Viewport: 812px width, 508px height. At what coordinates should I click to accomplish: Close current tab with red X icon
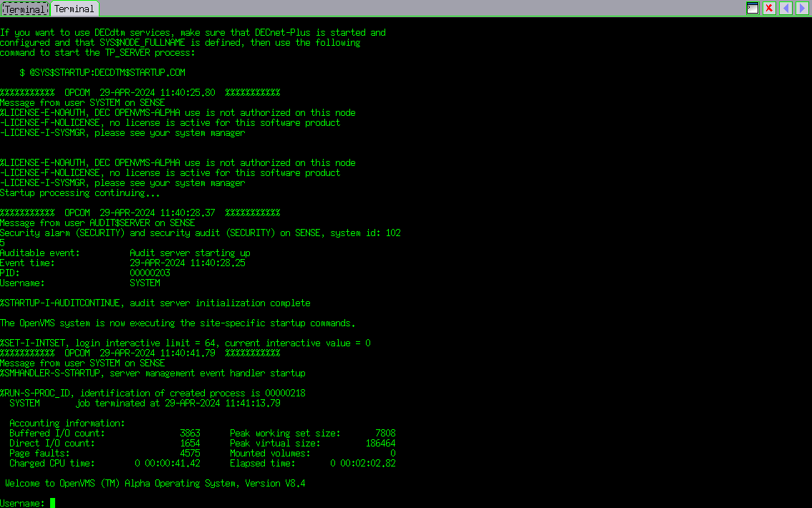coord(769,9)
